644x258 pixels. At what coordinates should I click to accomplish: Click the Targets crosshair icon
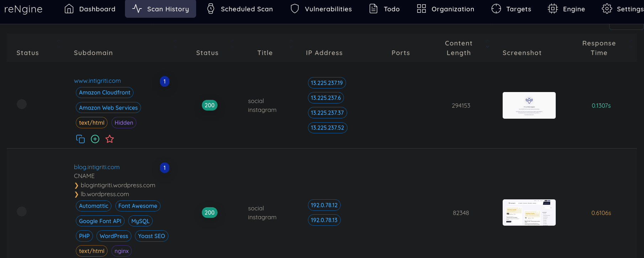click(x=496, y=9)
